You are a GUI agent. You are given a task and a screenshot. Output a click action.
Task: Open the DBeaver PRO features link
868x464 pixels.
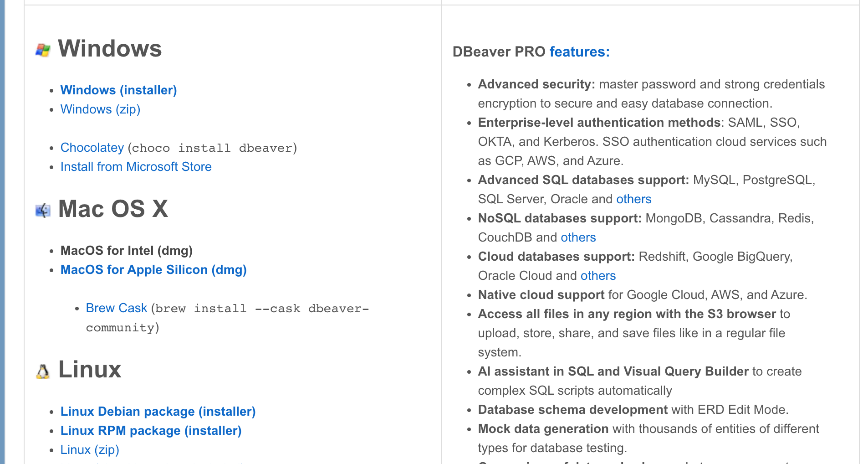579,52
